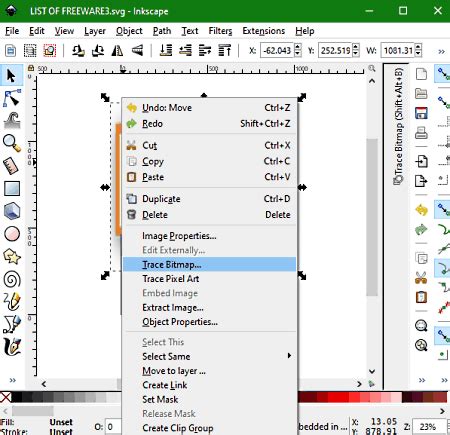The height and width of the screenshot is (435, 450).
Task: Open the File menu
Action: click(x=12, y=31)
